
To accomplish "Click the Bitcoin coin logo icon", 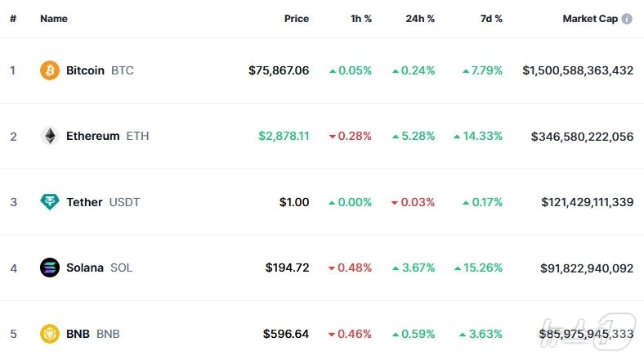I will (x=50, y=70).
